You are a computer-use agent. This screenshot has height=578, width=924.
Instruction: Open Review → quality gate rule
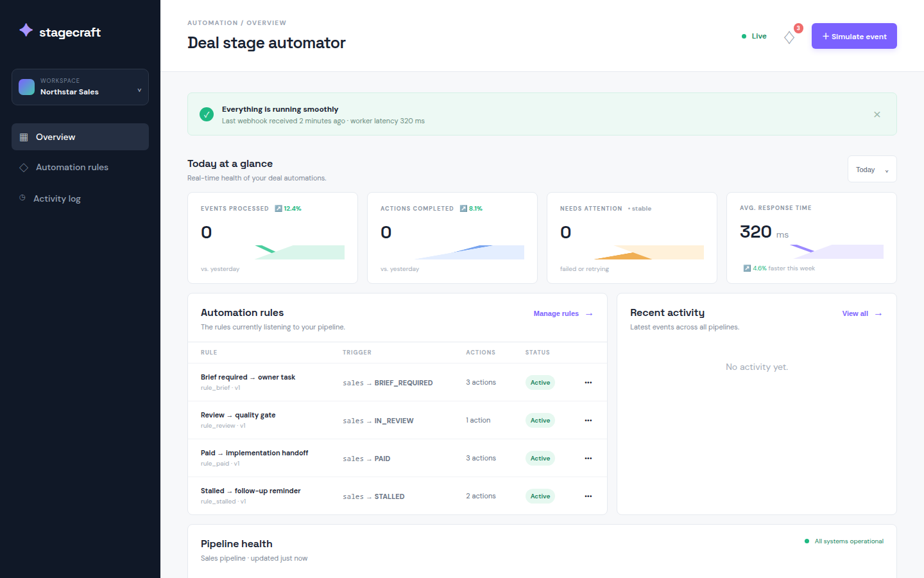238,415
